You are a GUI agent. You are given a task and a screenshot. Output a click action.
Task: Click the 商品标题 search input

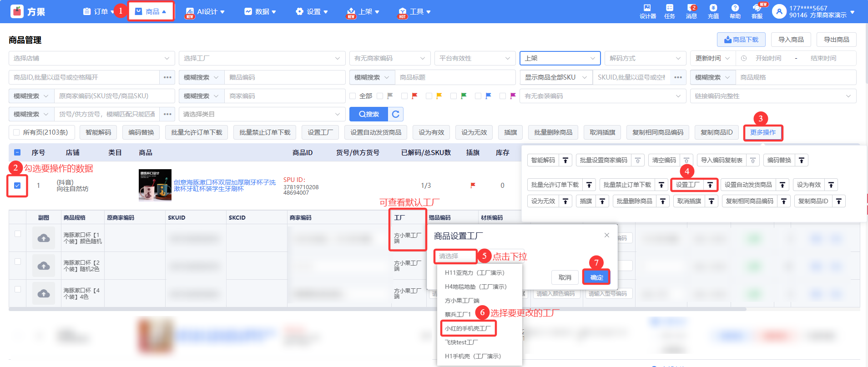[x=455, y=77]
